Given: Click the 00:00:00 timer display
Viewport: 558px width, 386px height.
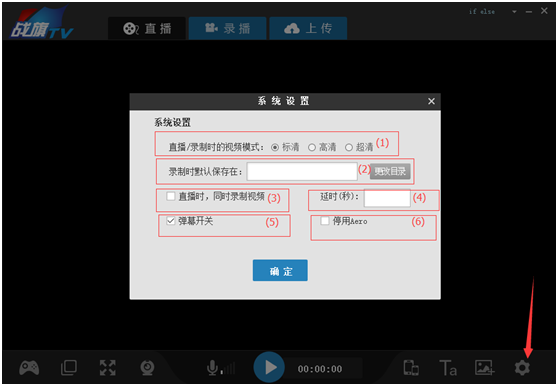Looking at the screenshot, I should 320,369.
